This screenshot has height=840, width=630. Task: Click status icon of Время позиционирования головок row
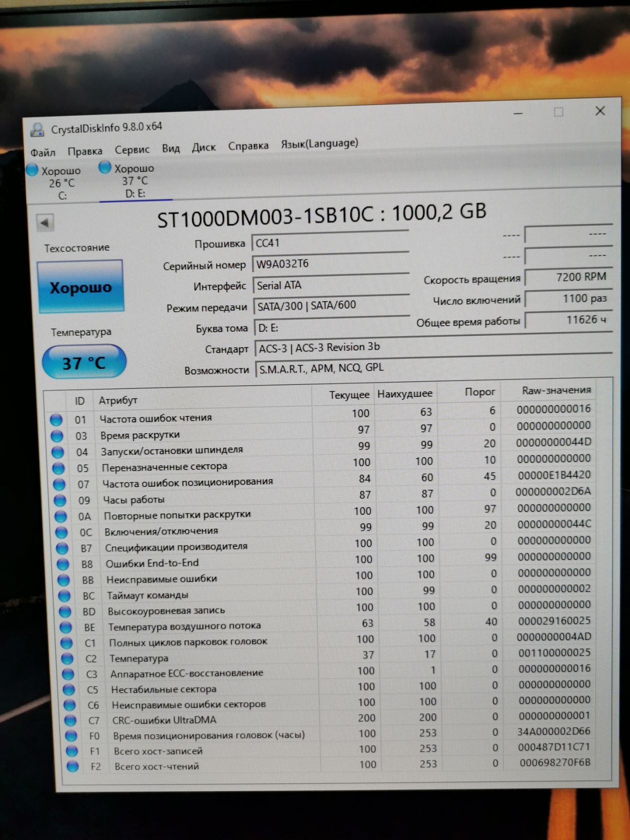click(71, 736)
